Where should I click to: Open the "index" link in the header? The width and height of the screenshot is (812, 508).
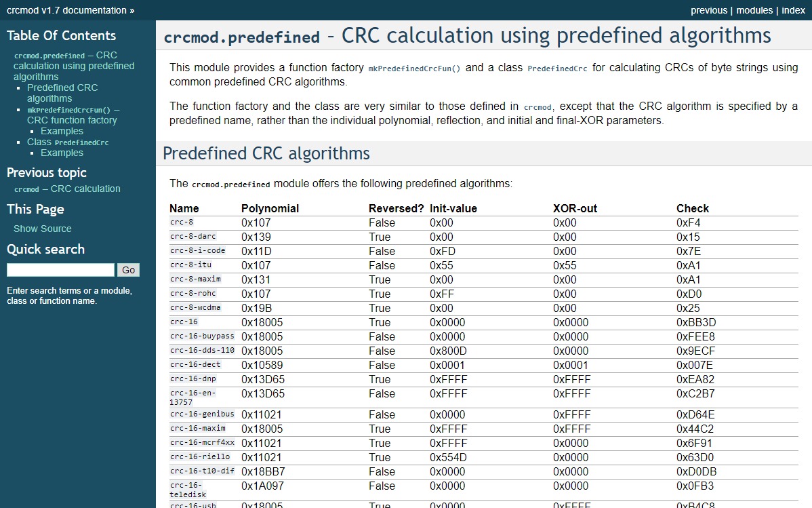[793, 10]
